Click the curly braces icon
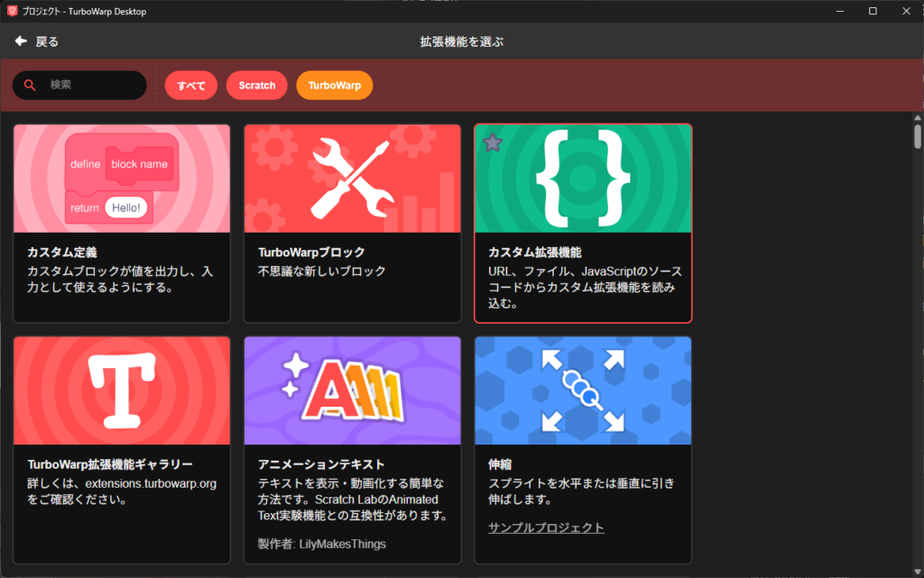The width and height of the screenshot is (924, 578). pyautogui.click(x=582, y=178)
